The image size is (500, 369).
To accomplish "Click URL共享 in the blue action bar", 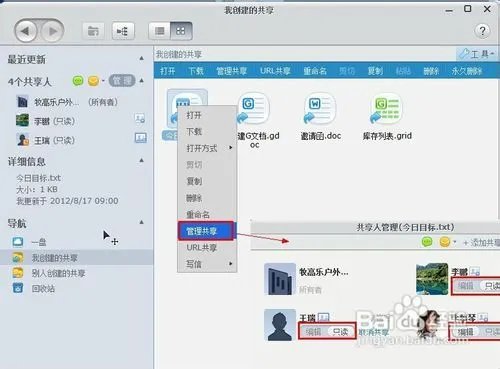I will coord(275,71).
